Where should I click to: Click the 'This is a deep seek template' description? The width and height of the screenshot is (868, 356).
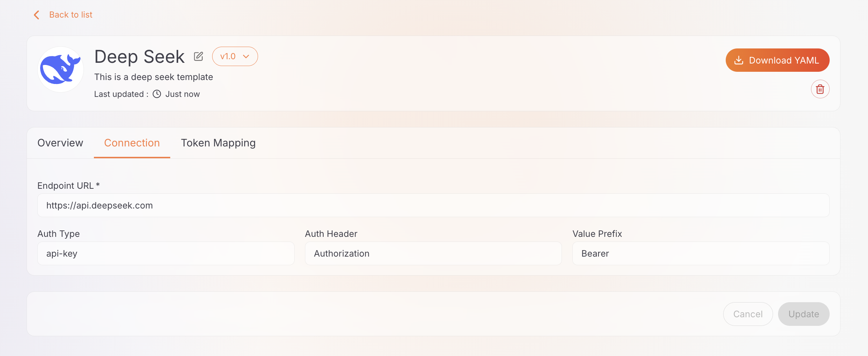click(153, 77)
